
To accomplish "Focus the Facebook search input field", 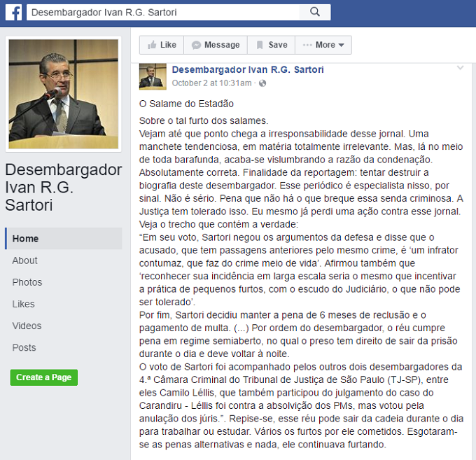I will click(163, 12).
